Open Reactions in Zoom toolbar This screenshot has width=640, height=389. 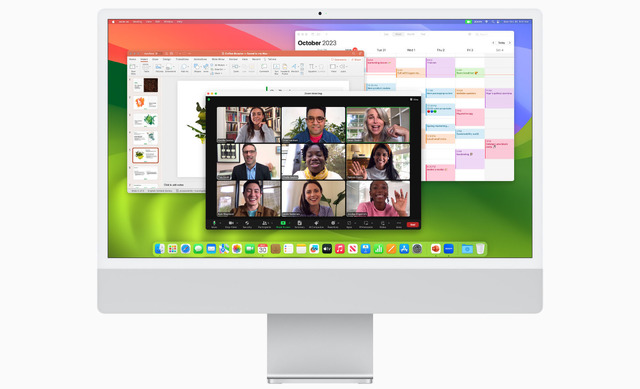(333, 224)
